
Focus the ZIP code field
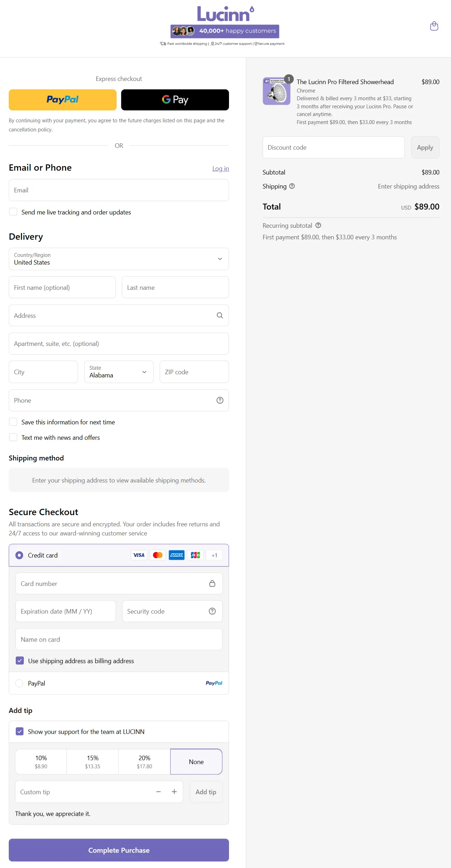194,372
